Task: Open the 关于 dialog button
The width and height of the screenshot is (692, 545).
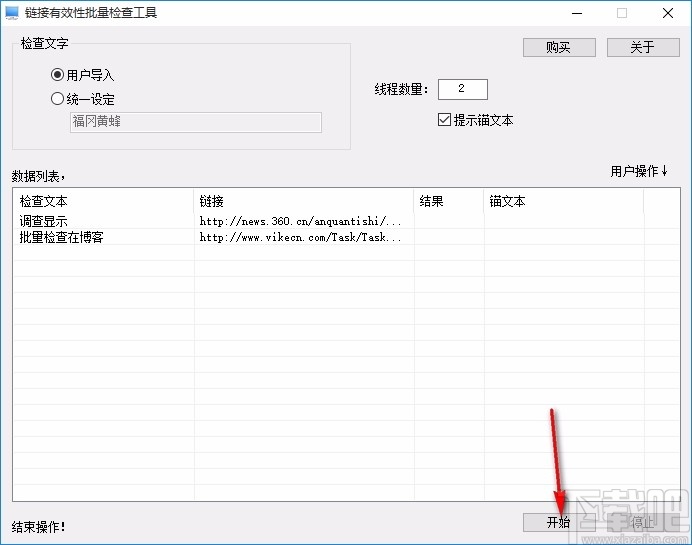Action: pos(643,47)
